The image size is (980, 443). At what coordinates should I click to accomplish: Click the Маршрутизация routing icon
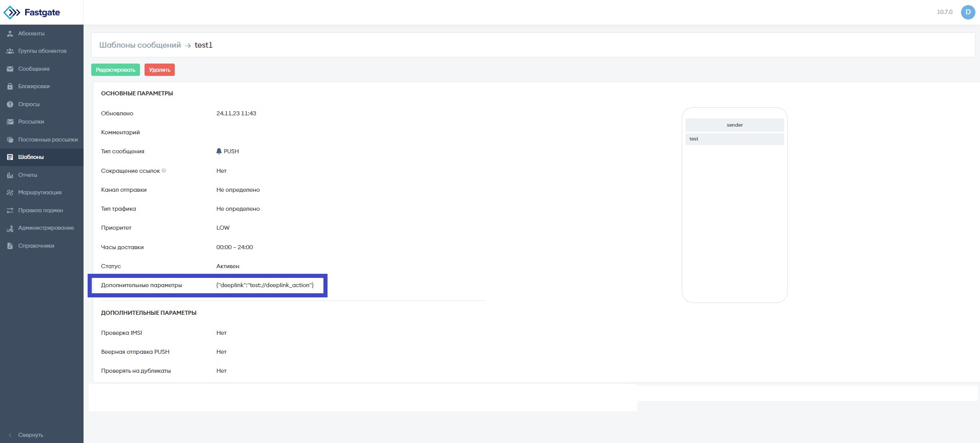10,193
